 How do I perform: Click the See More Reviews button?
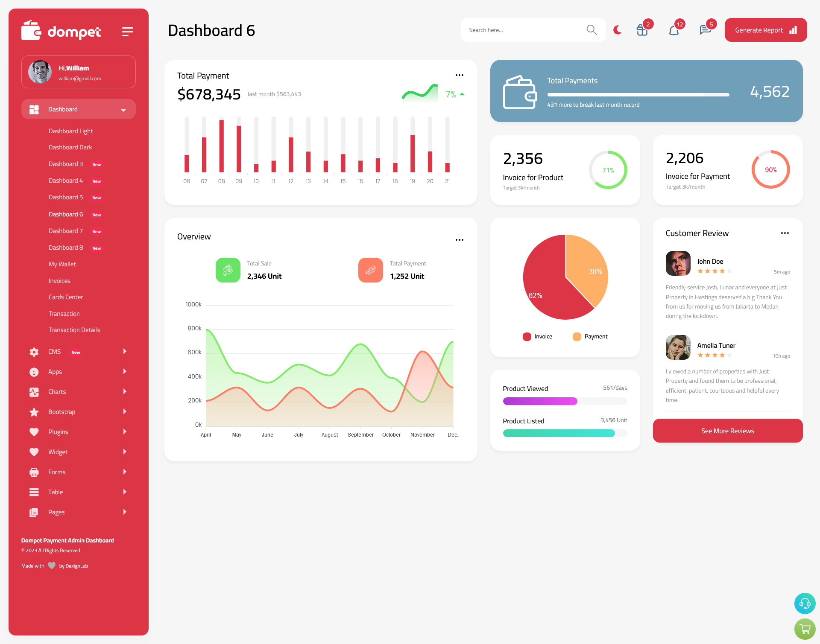click(727, 431)
